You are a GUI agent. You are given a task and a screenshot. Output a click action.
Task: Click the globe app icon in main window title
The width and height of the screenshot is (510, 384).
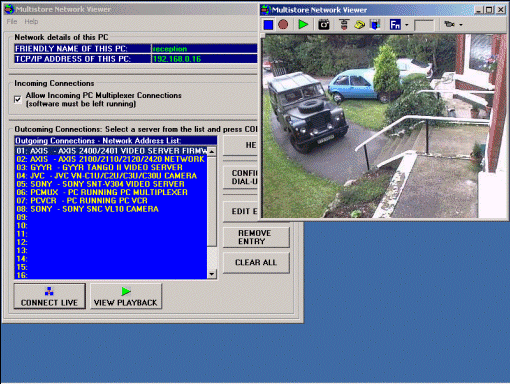click(10, 9)
